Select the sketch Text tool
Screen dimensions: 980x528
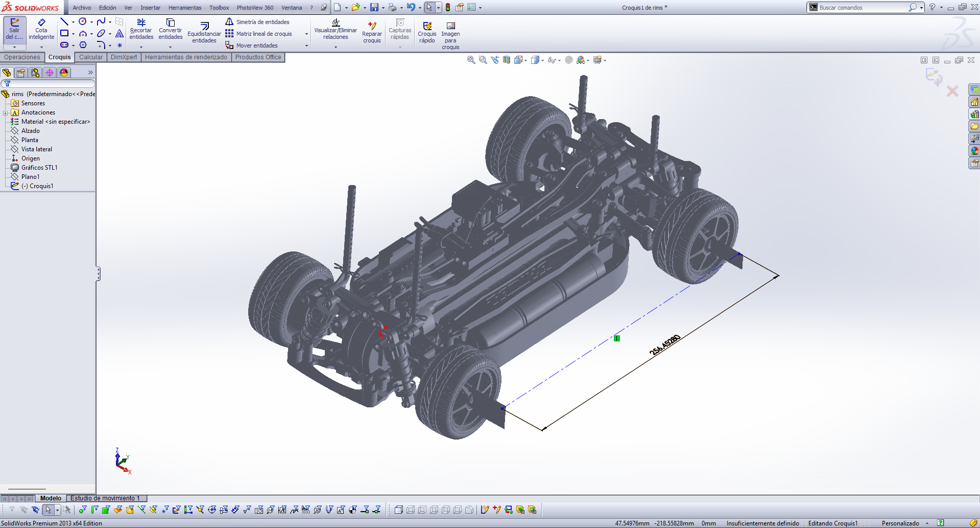click(119, 33)
